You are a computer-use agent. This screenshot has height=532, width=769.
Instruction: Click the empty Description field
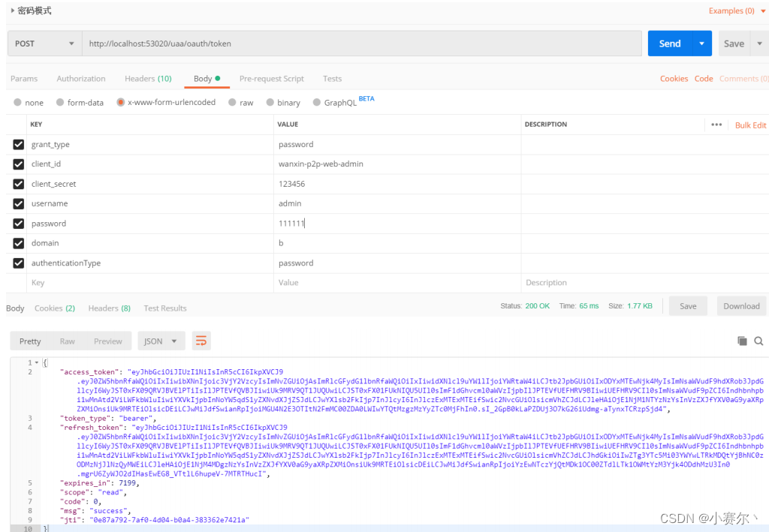[645, 283]
